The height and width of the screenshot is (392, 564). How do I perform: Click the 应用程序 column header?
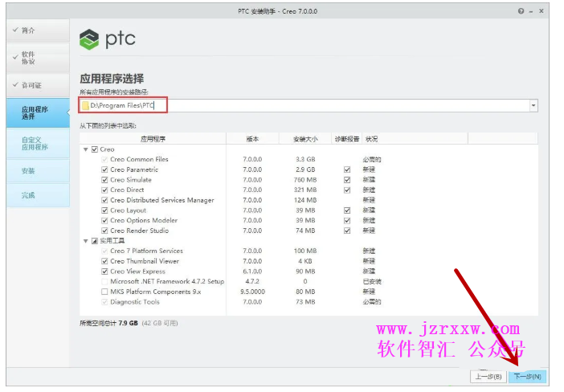[x=153, y=139]
